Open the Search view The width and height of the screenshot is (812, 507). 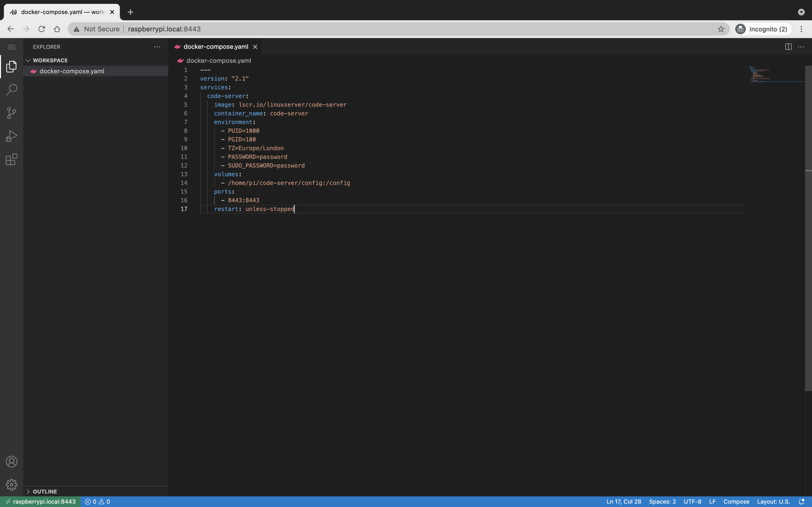pyautogui.click(x=11, y=90)
